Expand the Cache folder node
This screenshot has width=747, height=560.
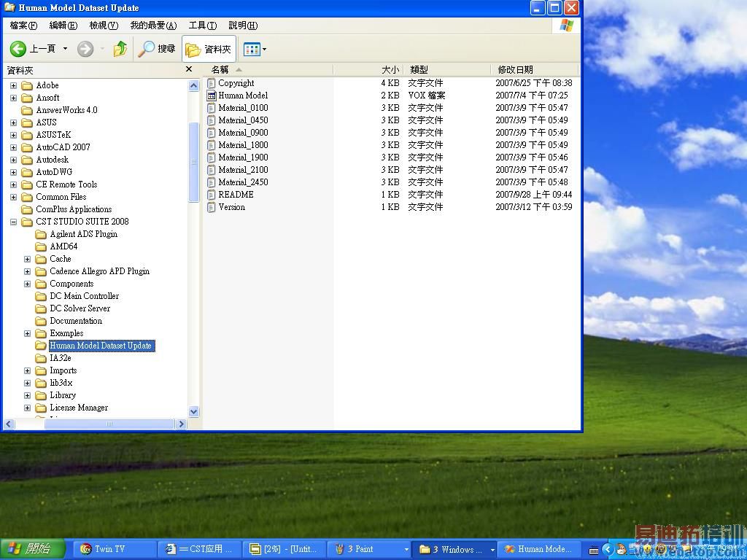(x=27, y=259)
